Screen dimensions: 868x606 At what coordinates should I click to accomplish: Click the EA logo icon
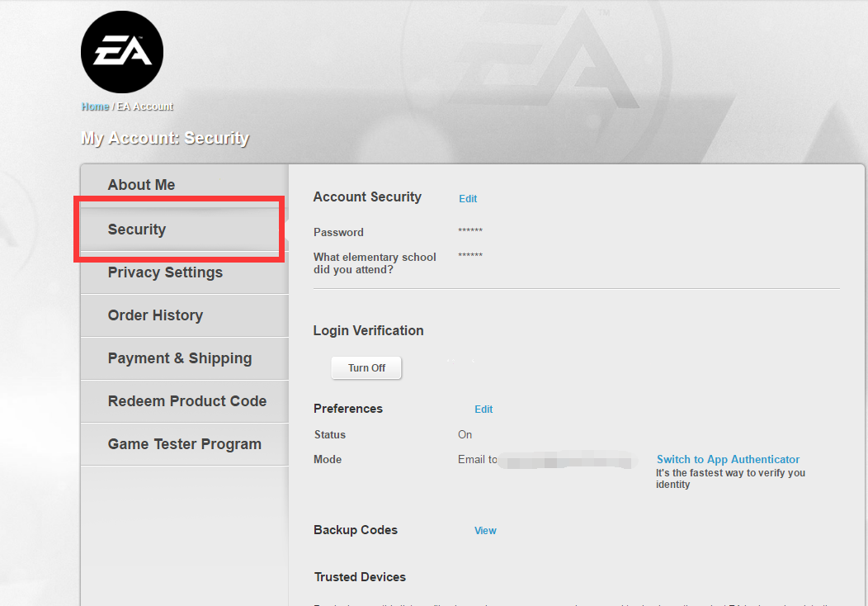122,52
